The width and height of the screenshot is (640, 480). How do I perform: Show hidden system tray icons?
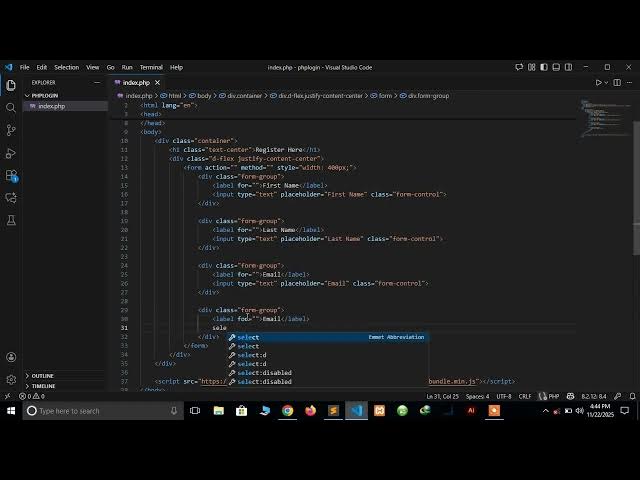click(545, 411)
